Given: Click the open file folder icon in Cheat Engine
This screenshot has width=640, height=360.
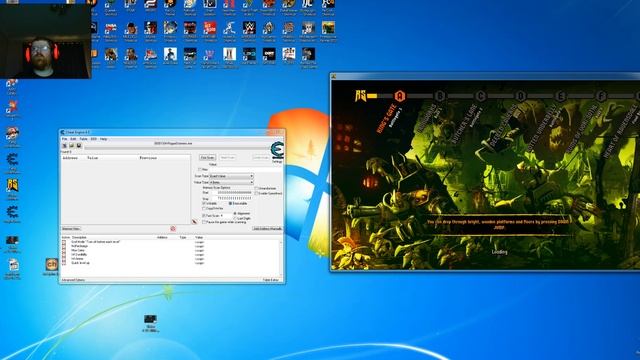Looking at the screenshot, I should click(x=71, y=146).
